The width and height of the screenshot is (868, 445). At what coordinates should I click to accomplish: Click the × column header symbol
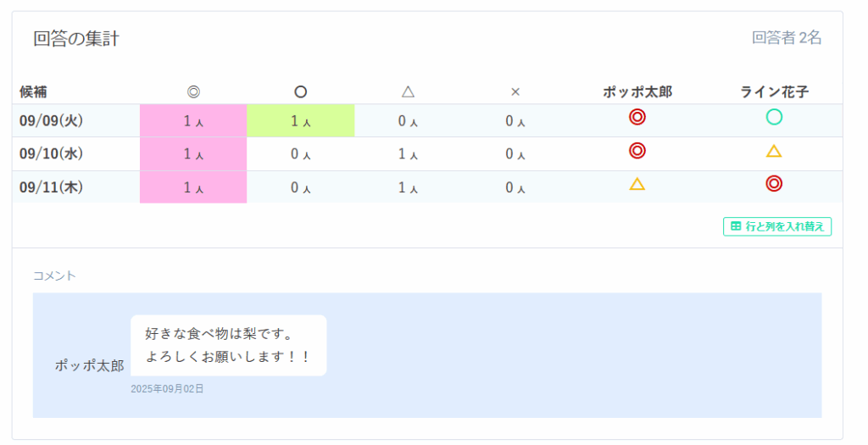tap(515, 92)
